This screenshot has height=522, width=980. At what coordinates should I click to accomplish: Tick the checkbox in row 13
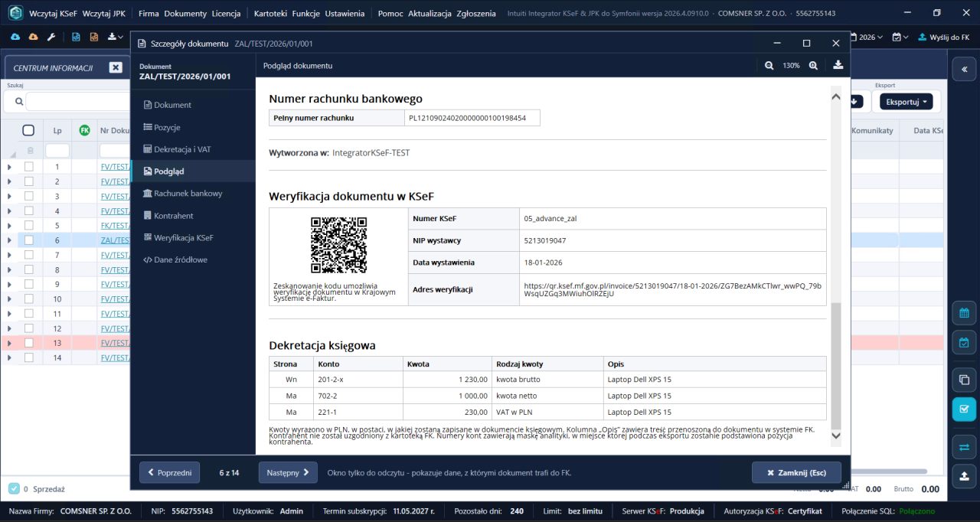pyautogui.click(x=28, y=343)
